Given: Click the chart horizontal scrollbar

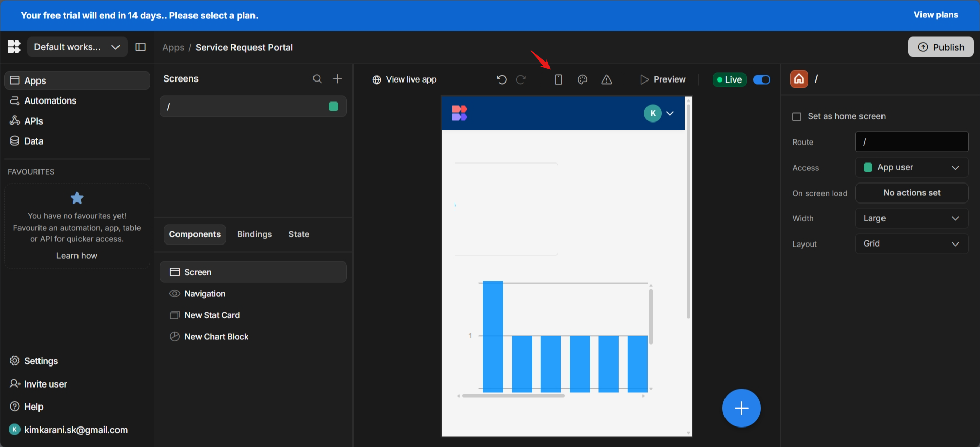Looking at the screenshot, I should [x=514, y=396].
